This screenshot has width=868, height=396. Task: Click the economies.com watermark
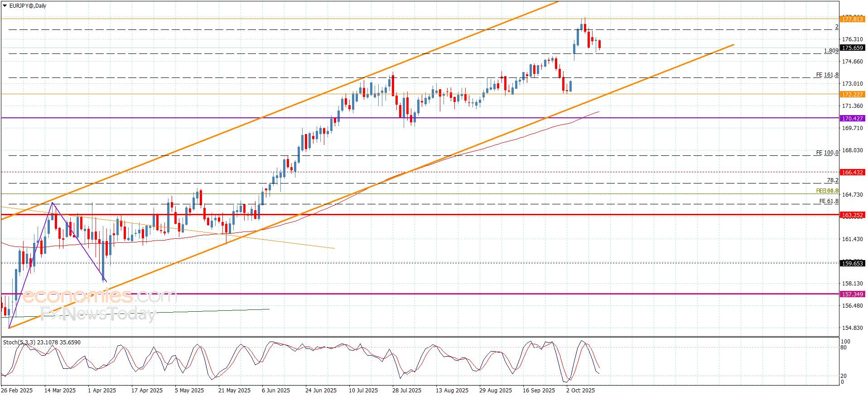tap(100, 296)
